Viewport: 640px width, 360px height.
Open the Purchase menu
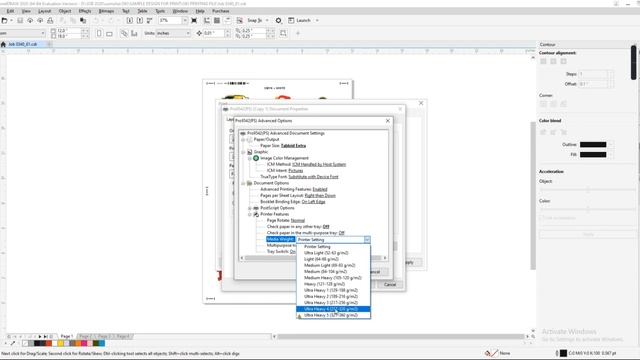coord(221,11)
